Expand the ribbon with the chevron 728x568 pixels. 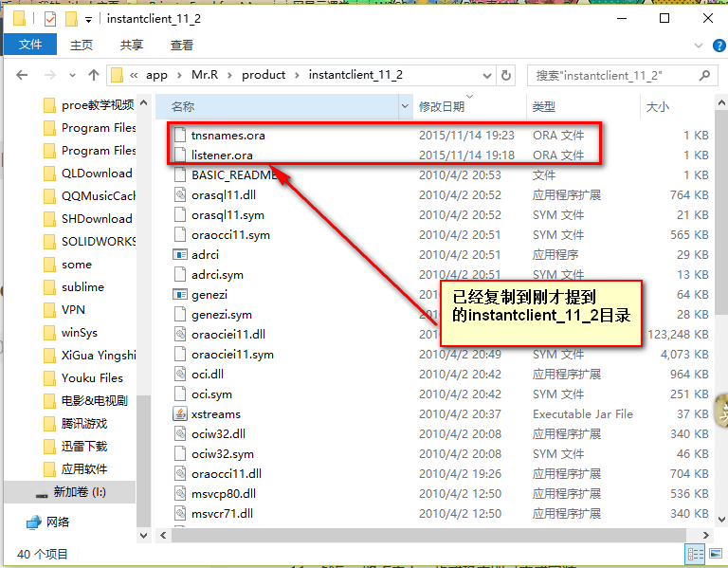699,46
